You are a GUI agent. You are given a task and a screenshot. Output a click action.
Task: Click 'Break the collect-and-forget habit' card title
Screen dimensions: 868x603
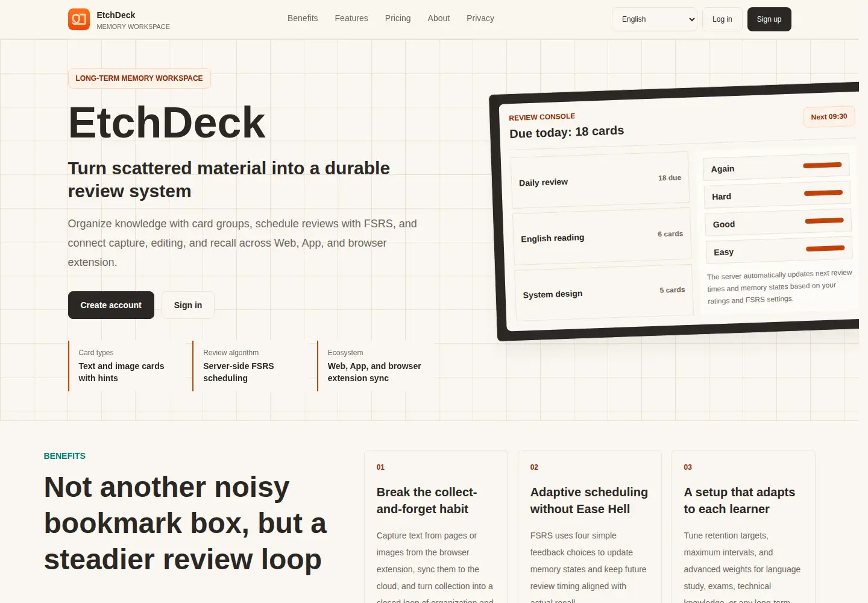pyautogui.click(x=427, y=500)
